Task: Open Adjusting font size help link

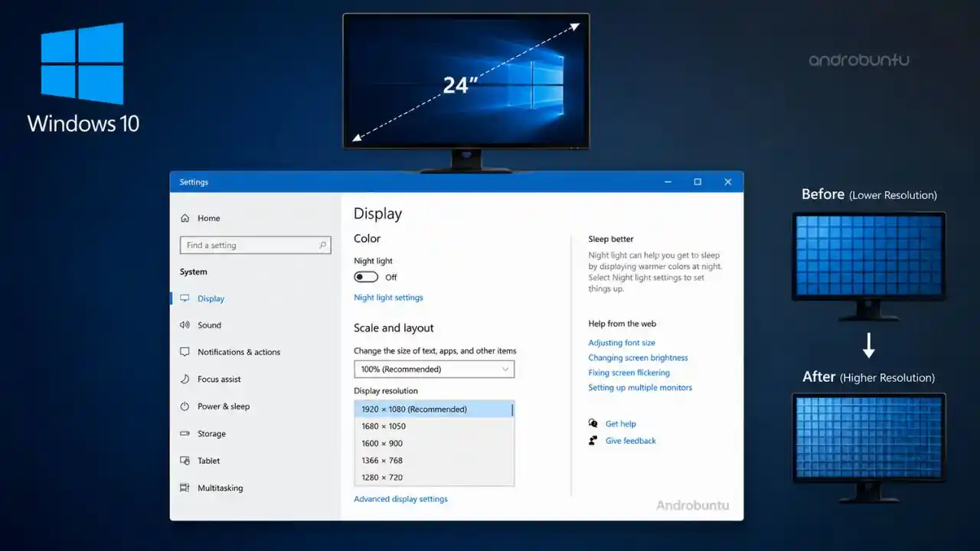Action: [x=622, y=343]
